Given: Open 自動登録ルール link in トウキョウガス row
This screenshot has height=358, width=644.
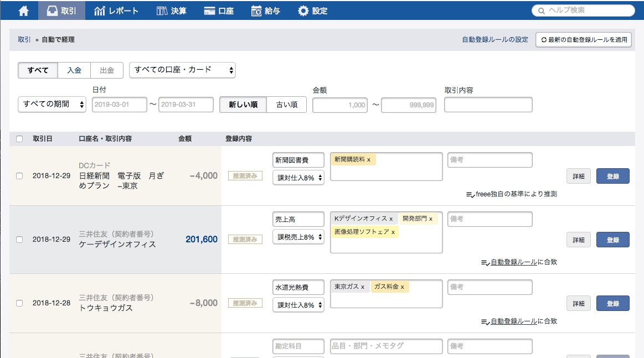Looking at the screenshot, I should 514,321.
